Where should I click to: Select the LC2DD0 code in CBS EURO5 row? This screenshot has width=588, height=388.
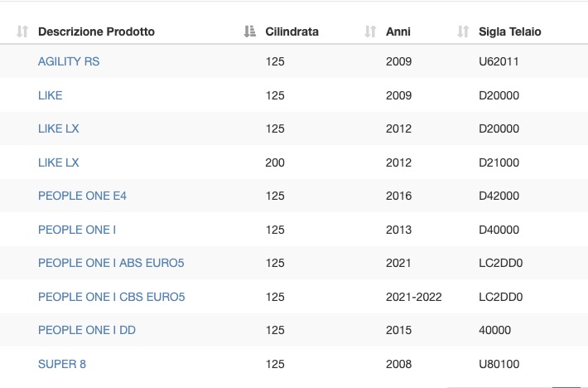[x=500, y=297]
